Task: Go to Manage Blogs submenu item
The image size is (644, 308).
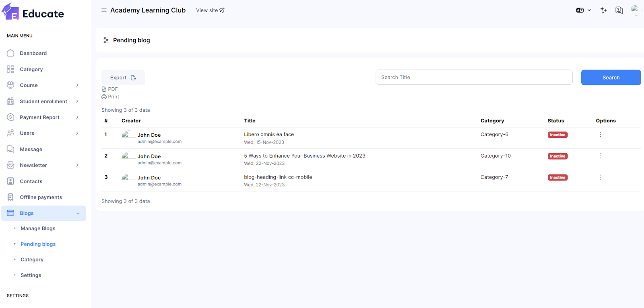Action: click(x=38, y=228)
